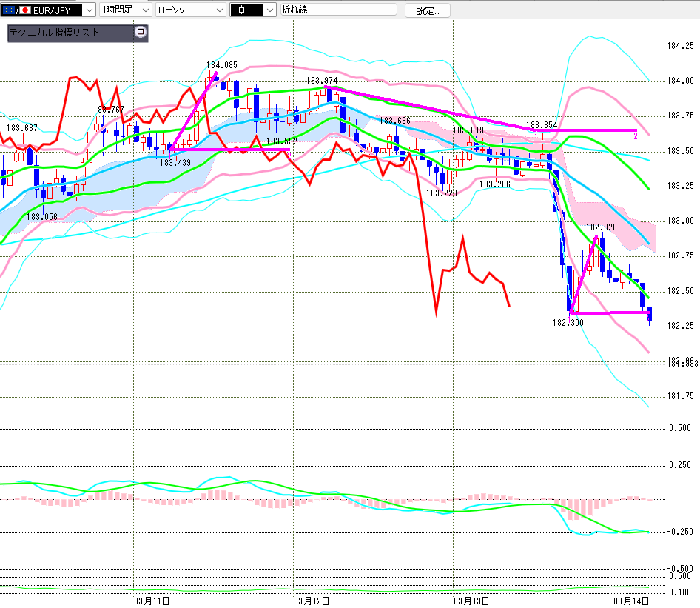Click the 折れ線 text field

click(337, 10)
